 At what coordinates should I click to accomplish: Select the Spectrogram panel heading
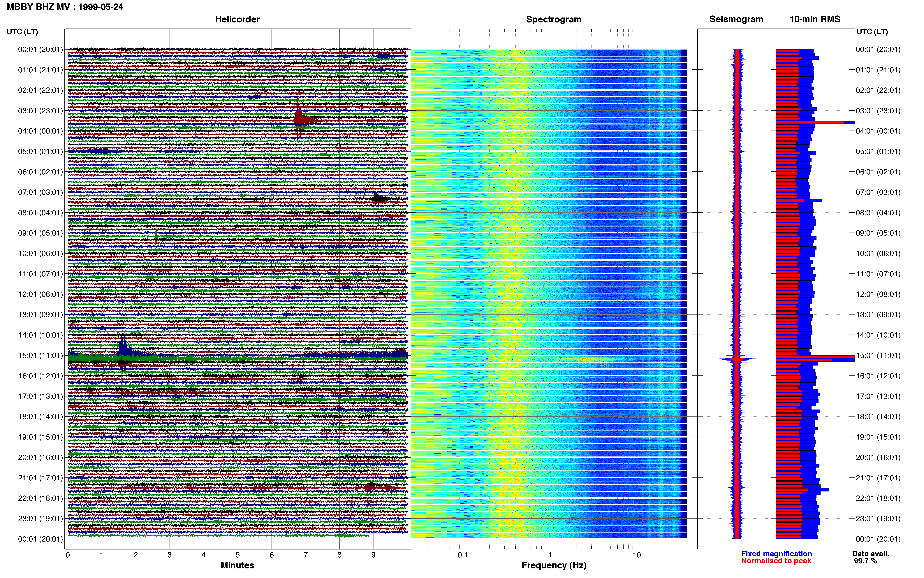pyautogui.click(x=554, y=19)
